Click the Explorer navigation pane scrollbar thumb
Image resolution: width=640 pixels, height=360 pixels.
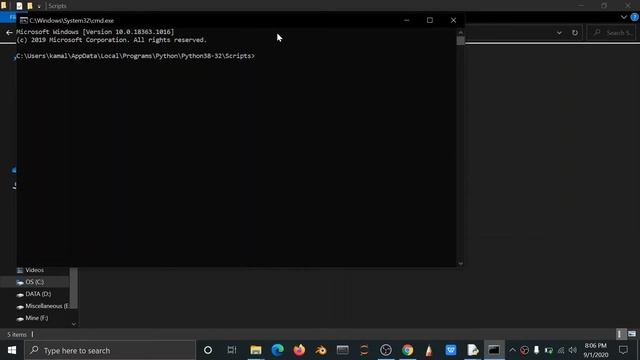point(73,288)
